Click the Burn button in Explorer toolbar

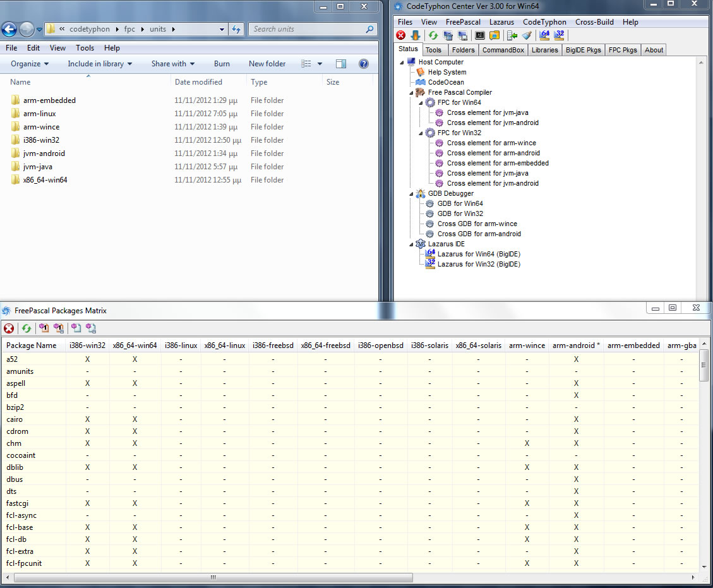222,64
